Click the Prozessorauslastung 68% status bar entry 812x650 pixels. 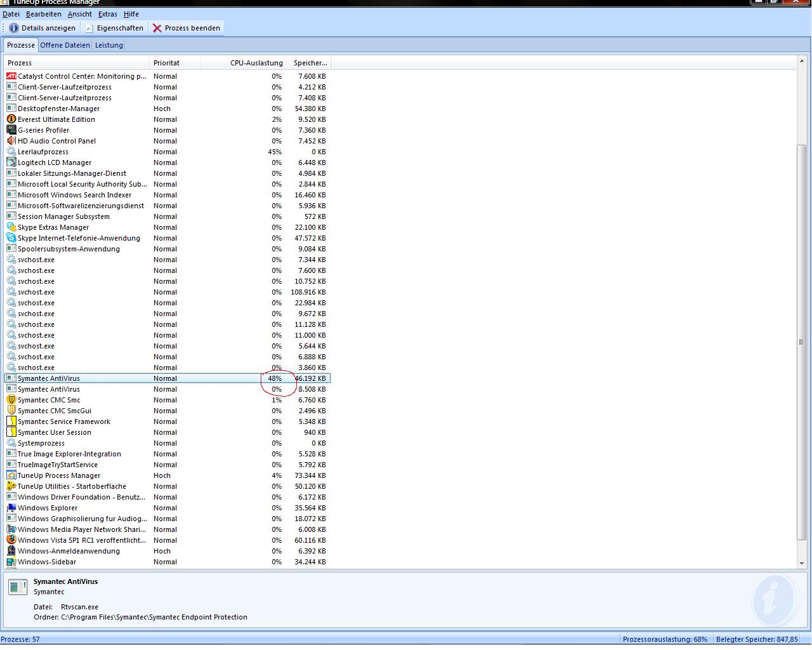(x=665, y=639)
